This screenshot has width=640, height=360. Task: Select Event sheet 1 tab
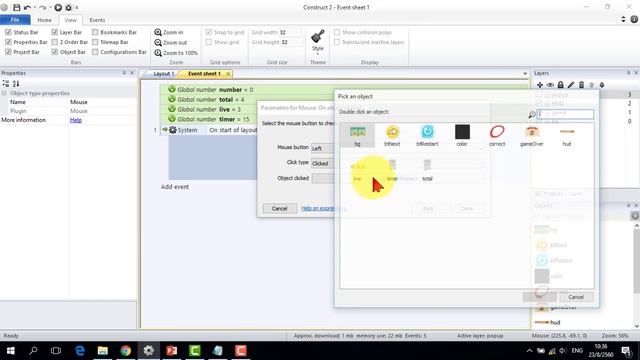pyautogui.click(x=204, y=74)
